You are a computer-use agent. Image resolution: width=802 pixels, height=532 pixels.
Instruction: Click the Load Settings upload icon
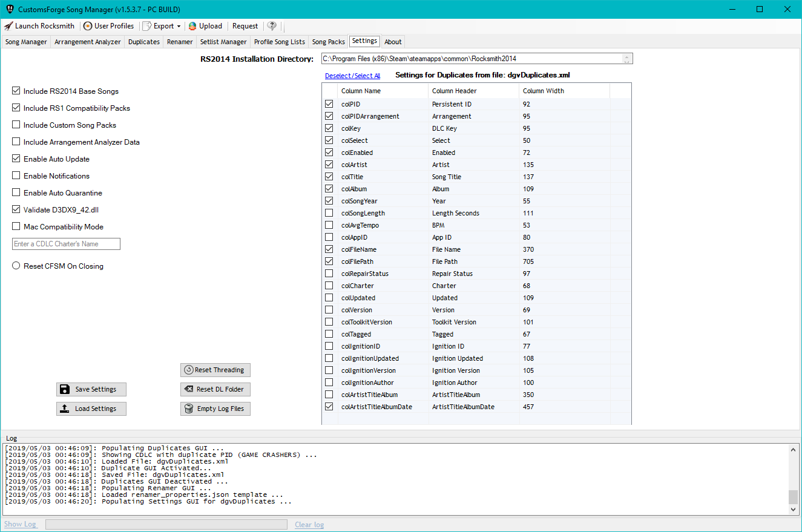pyautogui.click(x=65, y=409)
